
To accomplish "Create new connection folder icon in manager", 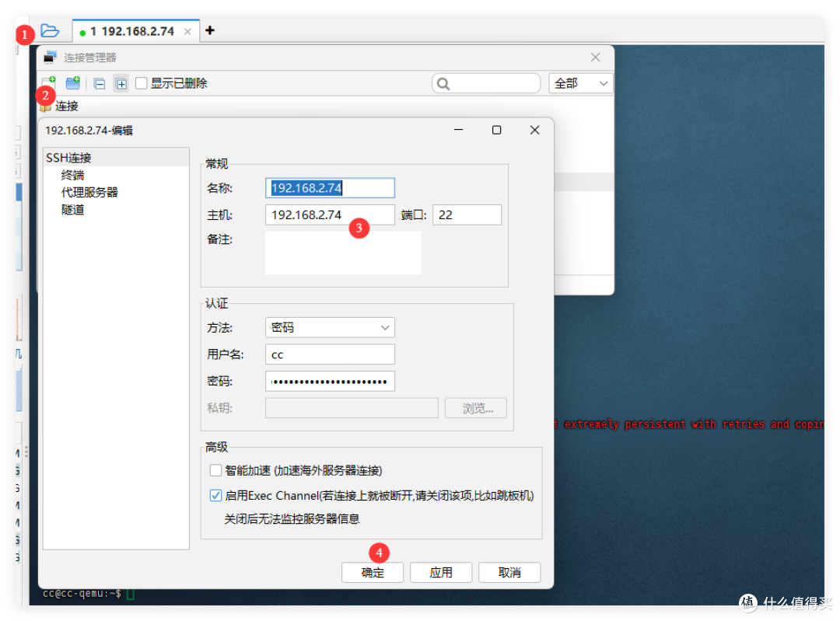I will click(73, 83).
